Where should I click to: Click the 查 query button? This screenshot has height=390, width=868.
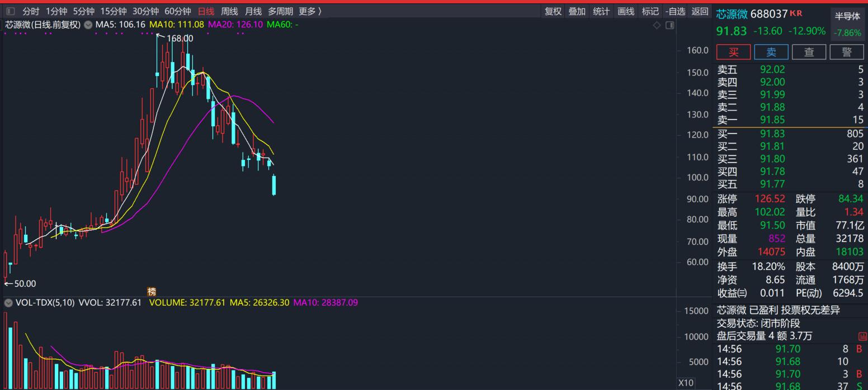click(x=809, y=52)
